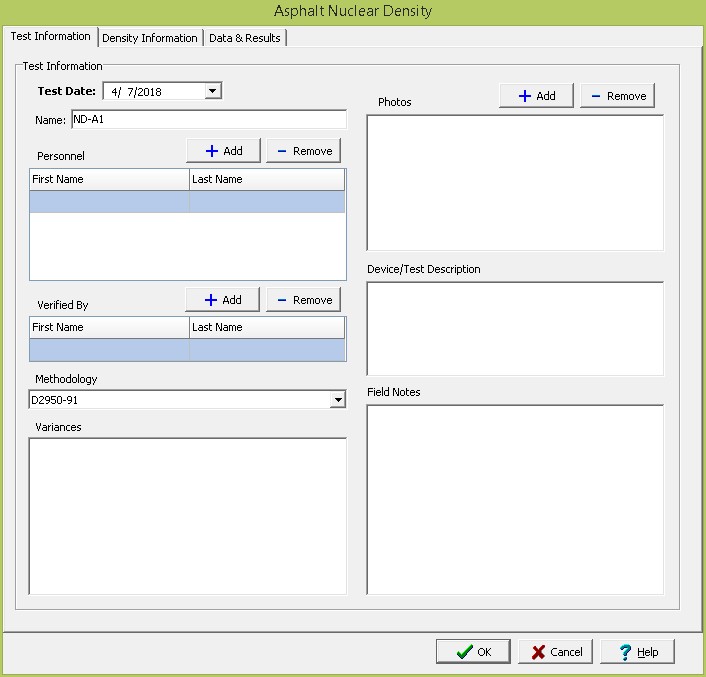Open the Test Date calendar dropdown
Image resolution: width=706 pixels, height=677 pixels.
point(212,92)
